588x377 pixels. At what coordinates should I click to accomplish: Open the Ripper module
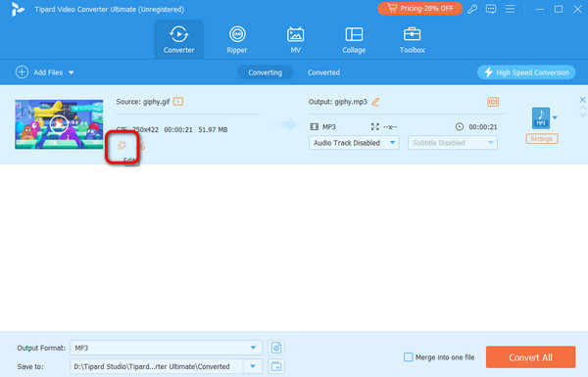(x=237, y=40)
